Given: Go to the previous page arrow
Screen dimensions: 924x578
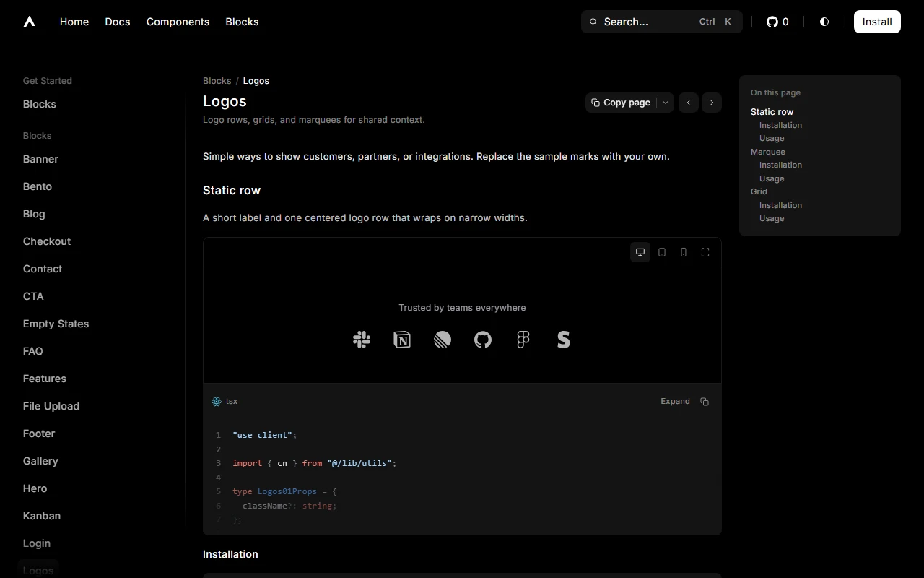Looking at the screenshot, I should (x=689, y=103).
